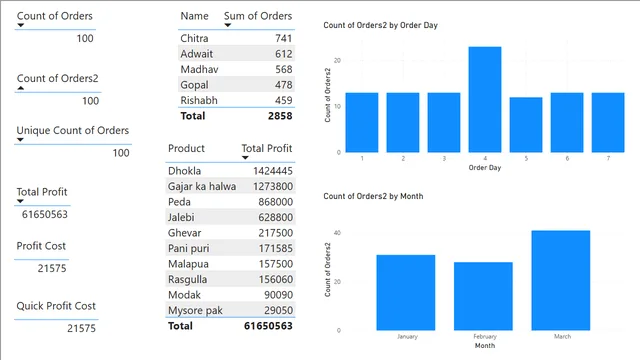Image resolution: width=640 pixels, height=360 pixels.
Task: Select the Modak product row
Action: click(231, 295)
